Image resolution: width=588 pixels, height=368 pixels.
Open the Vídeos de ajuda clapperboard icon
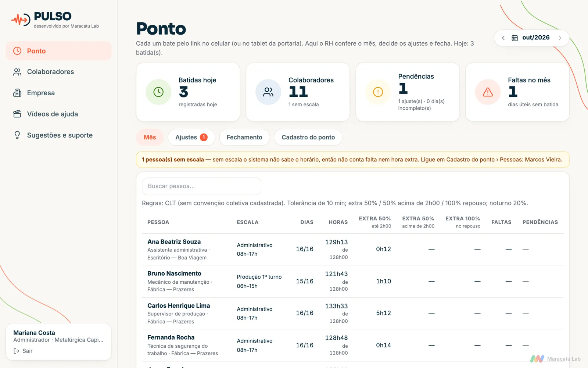(17, 114)
